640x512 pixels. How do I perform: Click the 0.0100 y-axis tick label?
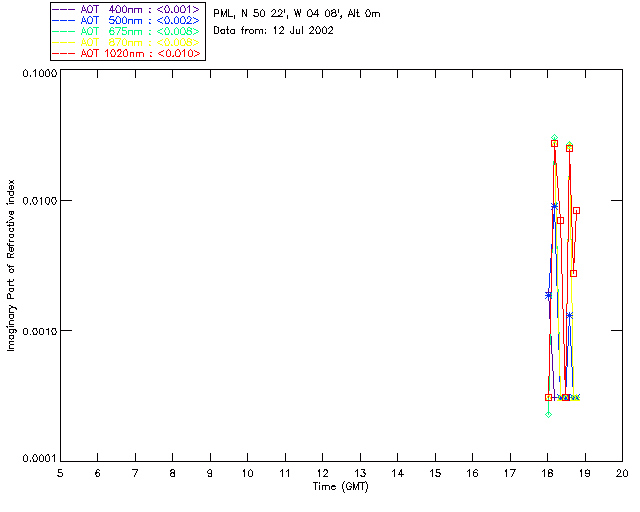37,201
